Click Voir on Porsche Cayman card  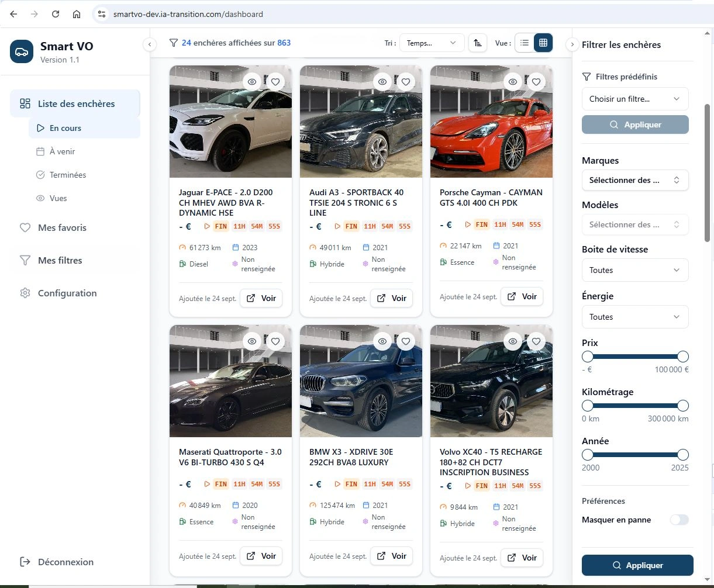(x=522, y=296)
